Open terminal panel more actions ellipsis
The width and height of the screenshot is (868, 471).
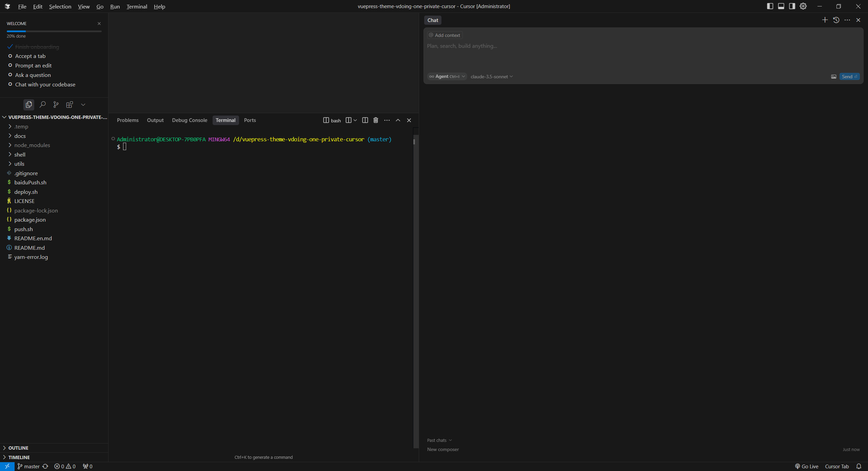tap(387, 120)
